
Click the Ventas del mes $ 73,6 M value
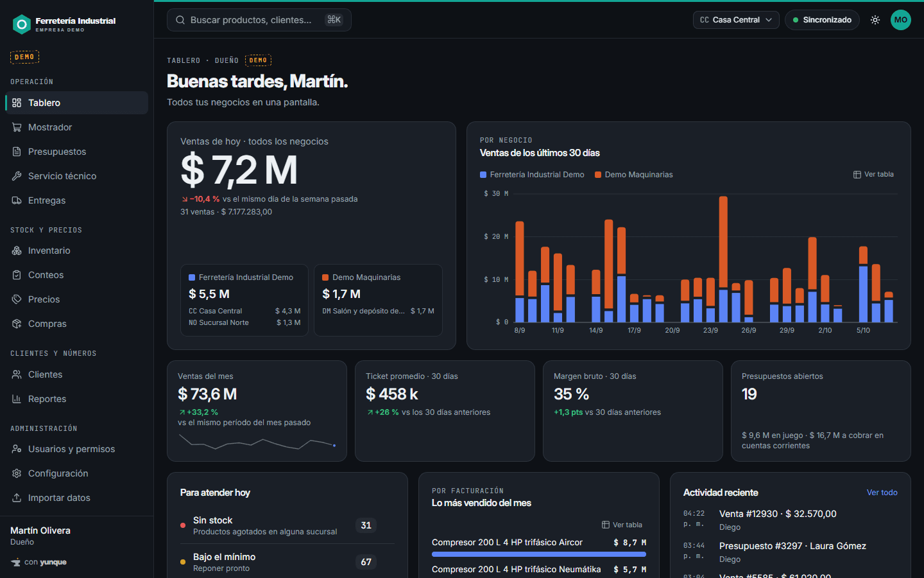point(207,394)
